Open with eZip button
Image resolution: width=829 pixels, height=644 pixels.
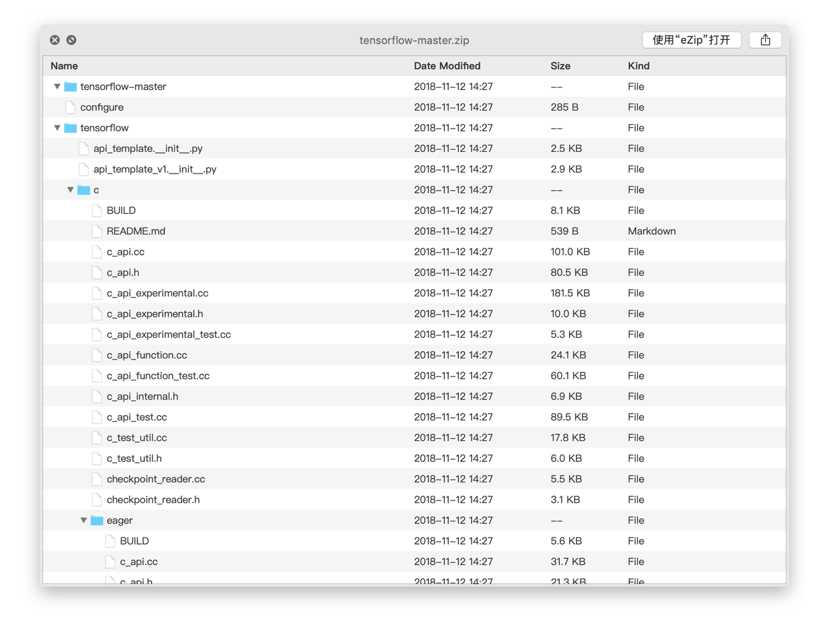click(691, 40)
